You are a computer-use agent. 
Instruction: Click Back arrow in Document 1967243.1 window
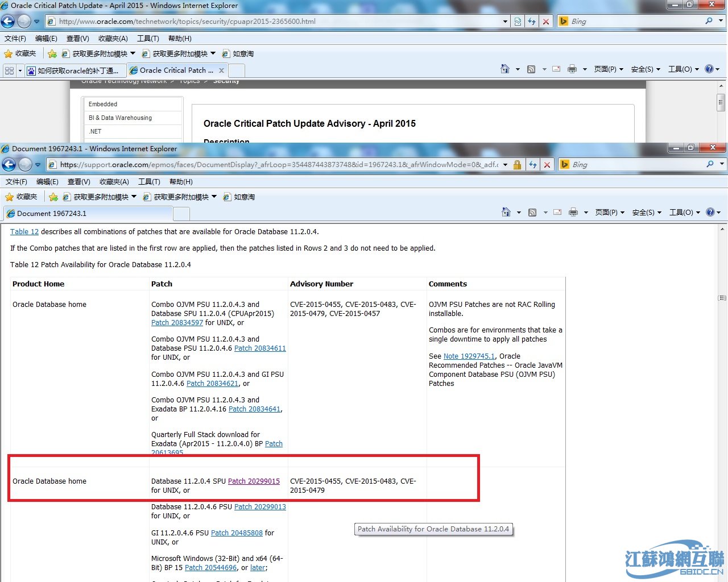pyautogui.click(x=9, y=165)
